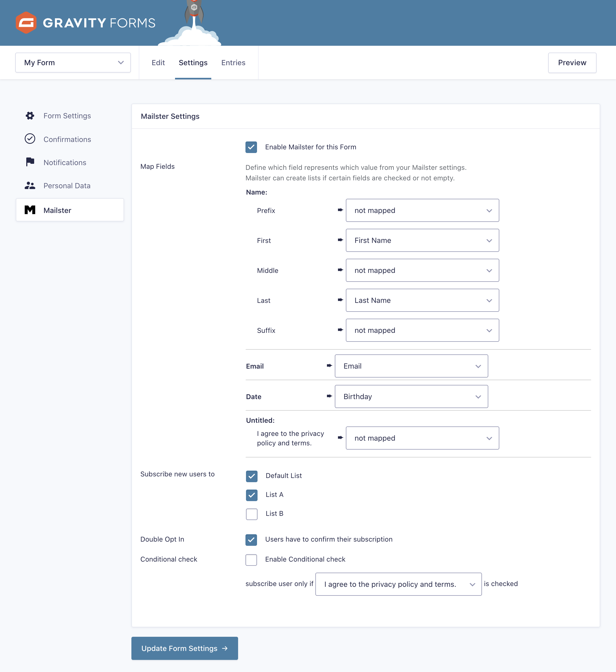616x672 pixels.
Task: Disable Mailster for this Form checkbox
Action: coord(251,147)
